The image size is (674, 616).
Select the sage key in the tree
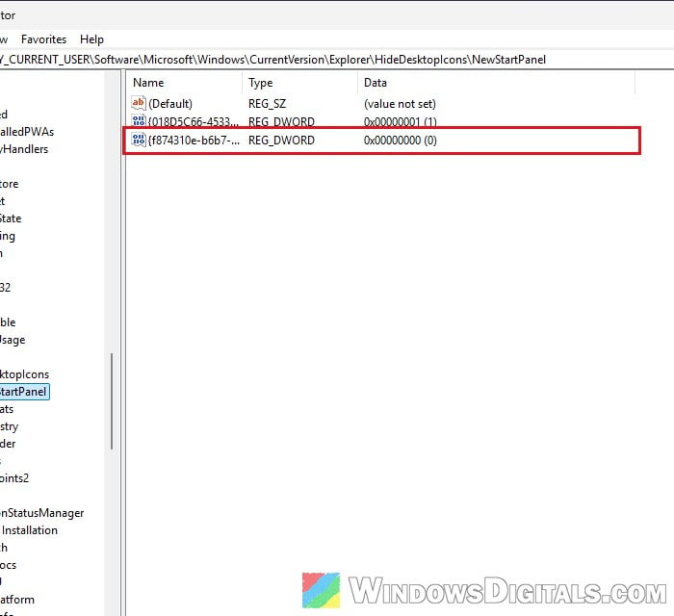tap(13, 340)
